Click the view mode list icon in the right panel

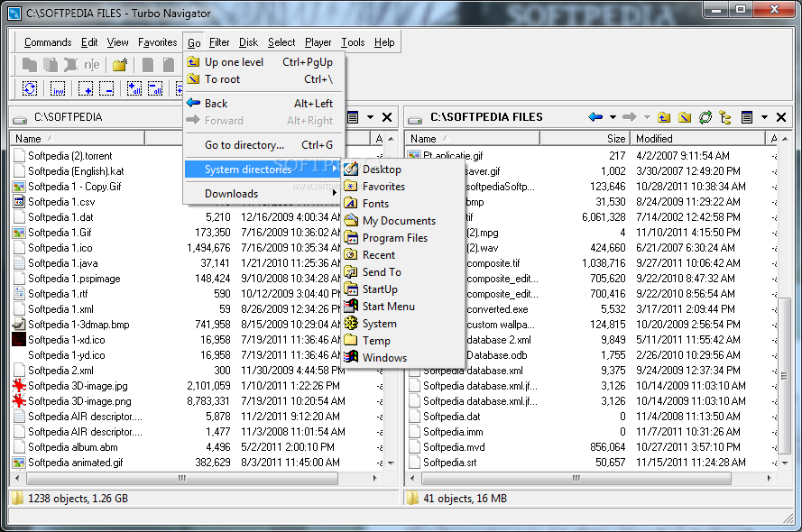point(747,117)
